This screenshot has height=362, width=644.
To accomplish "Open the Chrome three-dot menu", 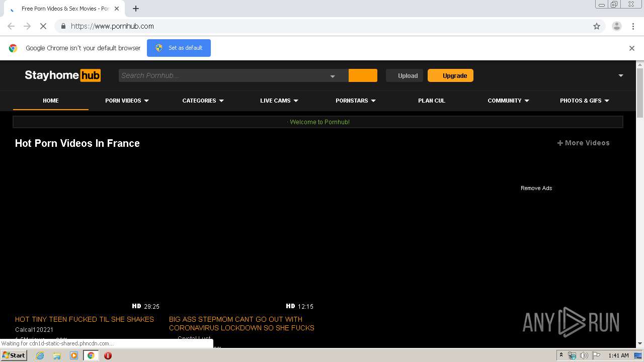I will [633, 26].
